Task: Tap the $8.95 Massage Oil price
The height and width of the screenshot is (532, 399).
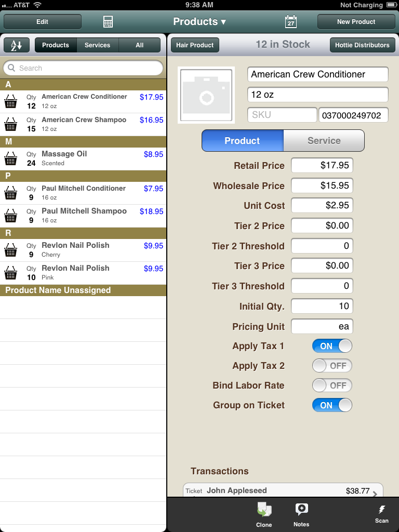Action: 153,154
